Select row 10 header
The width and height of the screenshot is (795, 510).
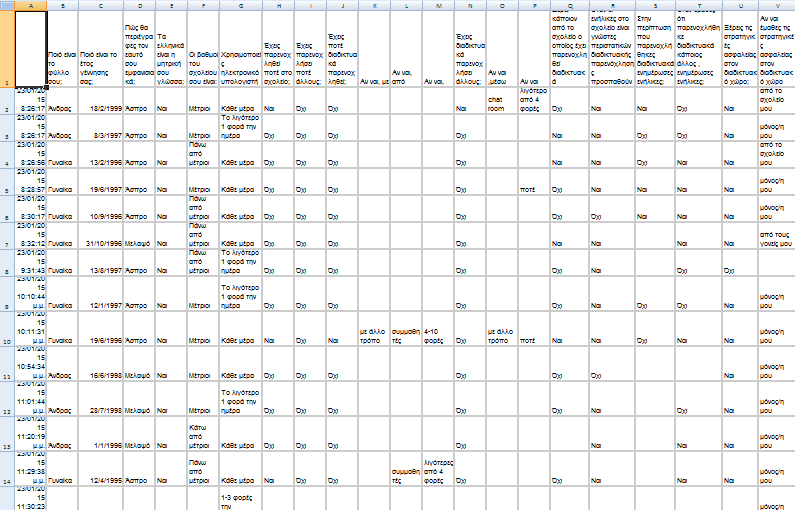point(7,329)
